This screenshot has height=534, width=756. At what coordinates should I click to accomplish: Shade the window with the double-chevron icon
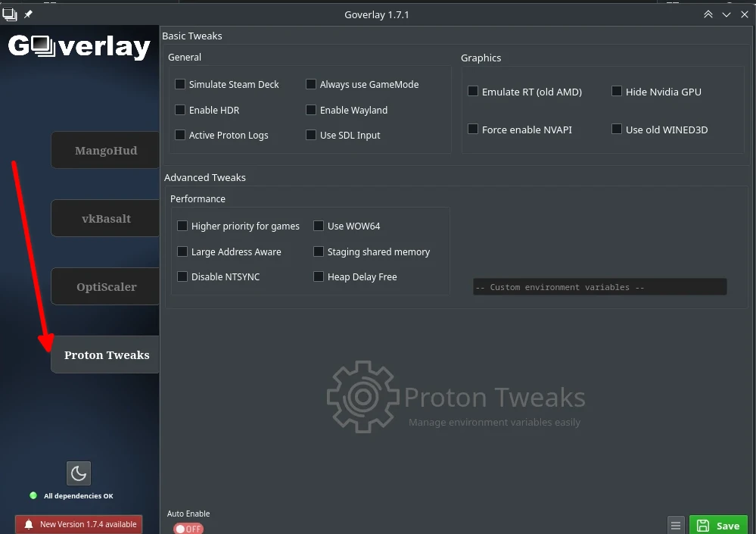point(708,14)
